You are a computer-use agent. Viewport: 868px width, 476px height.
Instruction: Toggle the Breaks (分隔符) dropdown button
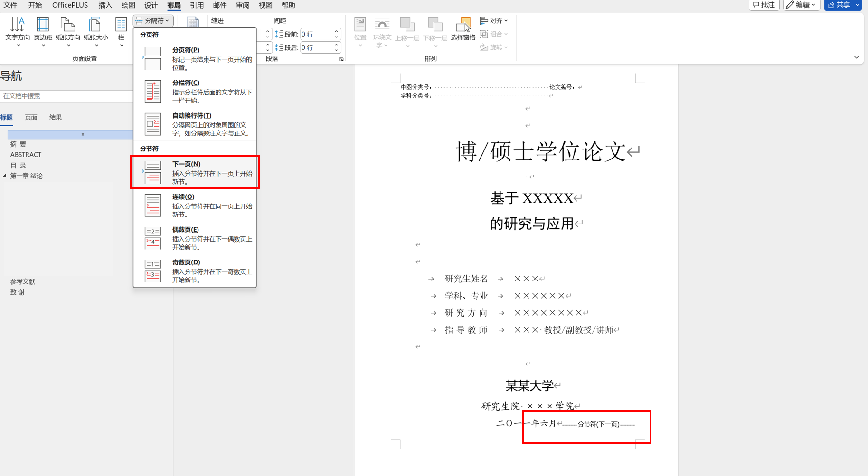(x=153, y=20)
